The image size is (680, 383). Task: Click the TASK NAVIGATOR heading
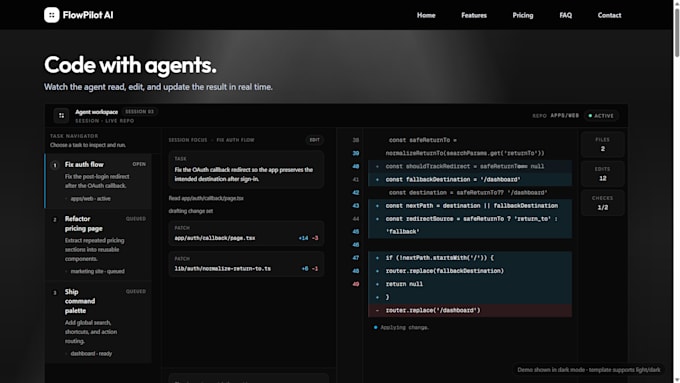74,136
